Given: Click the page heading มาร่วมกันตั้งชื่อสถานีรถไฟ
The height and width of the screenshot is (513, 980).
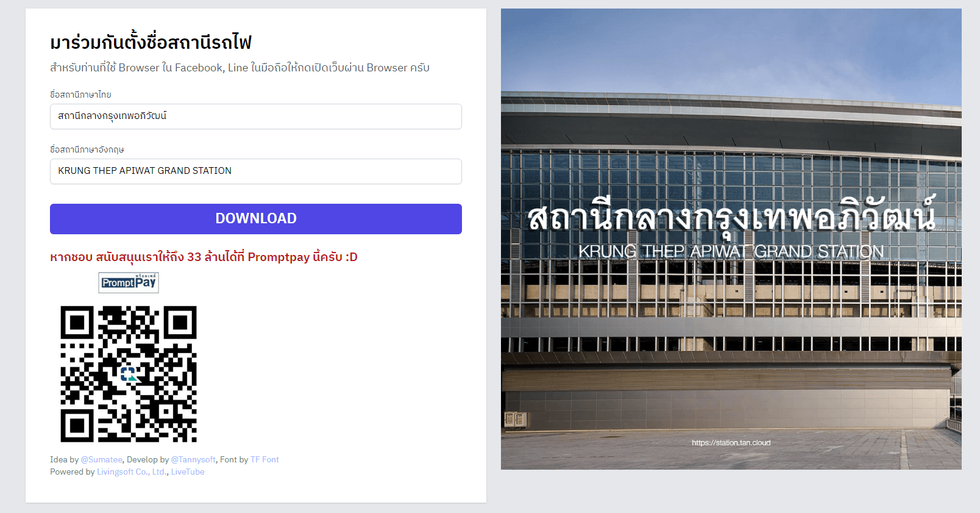Looking at the screenshot, I should point(151,42).
